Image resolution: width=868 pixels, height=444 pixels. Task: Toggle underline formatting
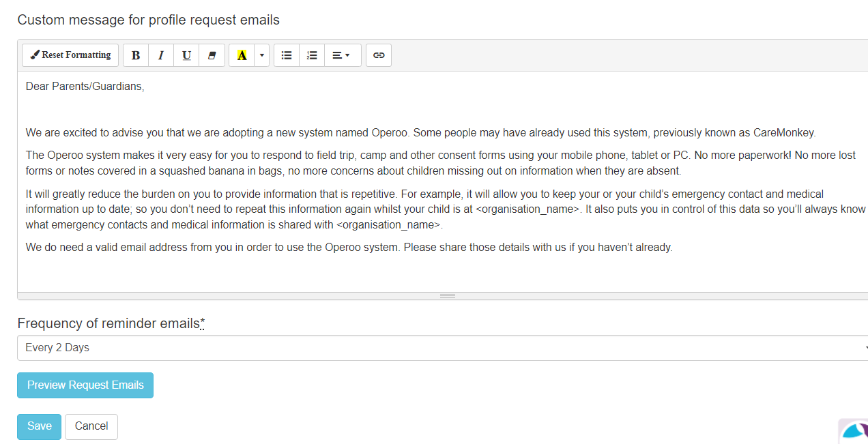(x=186, y=55)
